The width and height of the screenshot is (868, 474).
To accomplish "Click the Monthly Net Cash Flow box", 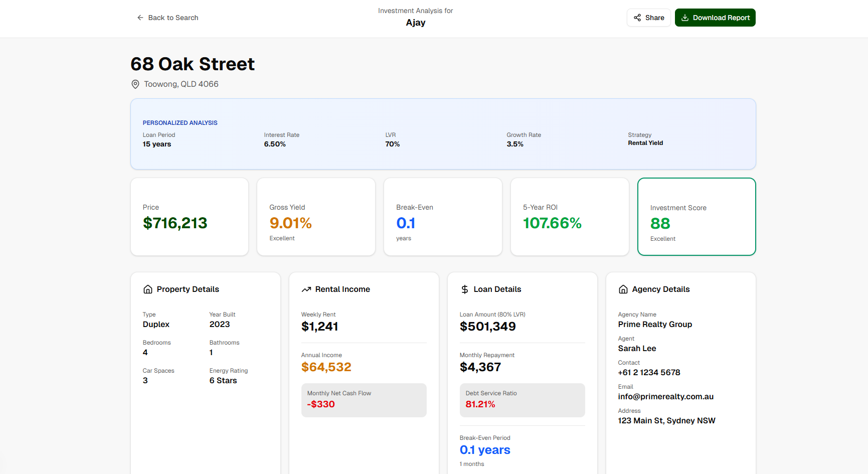I will click(364, 400).
